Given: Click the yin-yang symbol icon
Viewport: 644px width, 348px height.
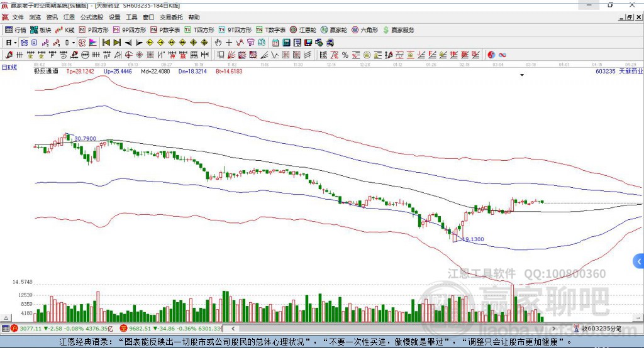Looking at the screenshot, I should pos(491,55).
